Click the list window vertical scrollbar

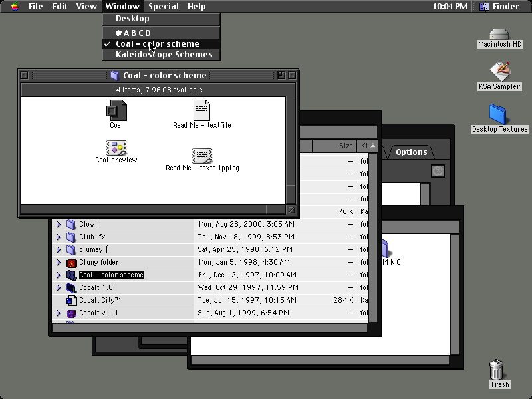coord(372,237)
